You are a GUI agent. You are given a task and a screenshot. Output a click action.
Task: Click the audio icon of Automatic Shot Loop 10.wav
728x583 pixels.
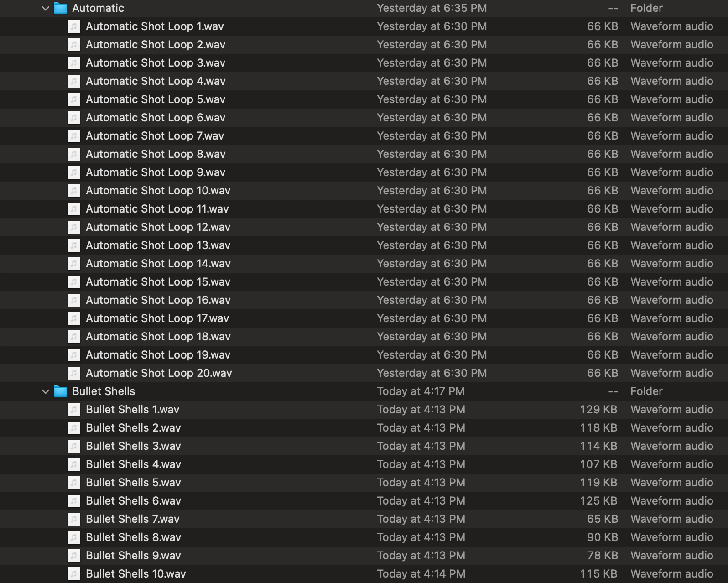pos(74,191)
